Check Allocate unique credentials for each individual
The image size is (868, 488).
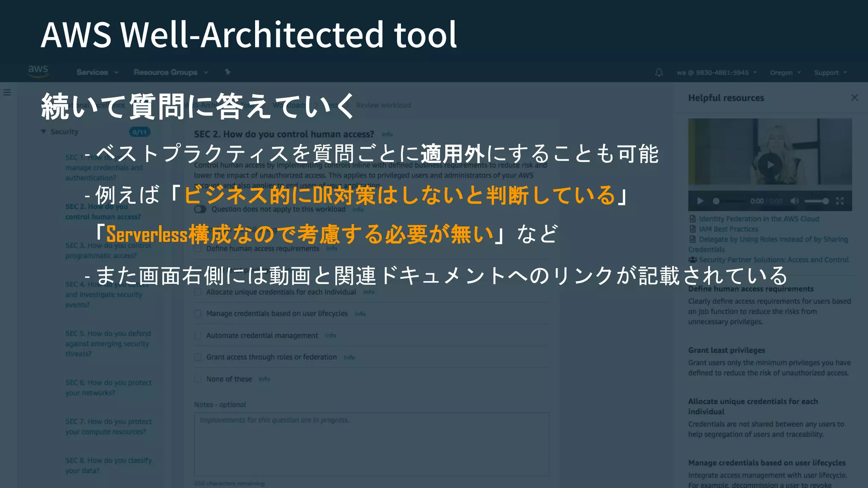point(198,292)
